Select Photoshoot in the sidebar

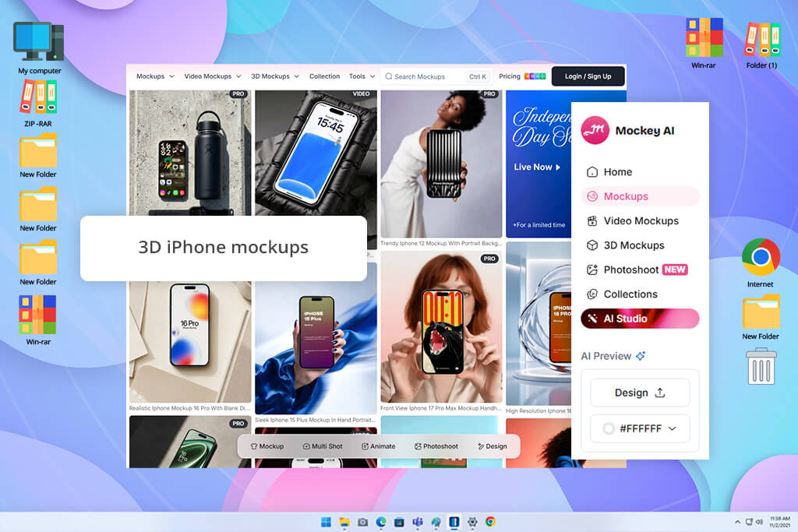pos(640,270)
